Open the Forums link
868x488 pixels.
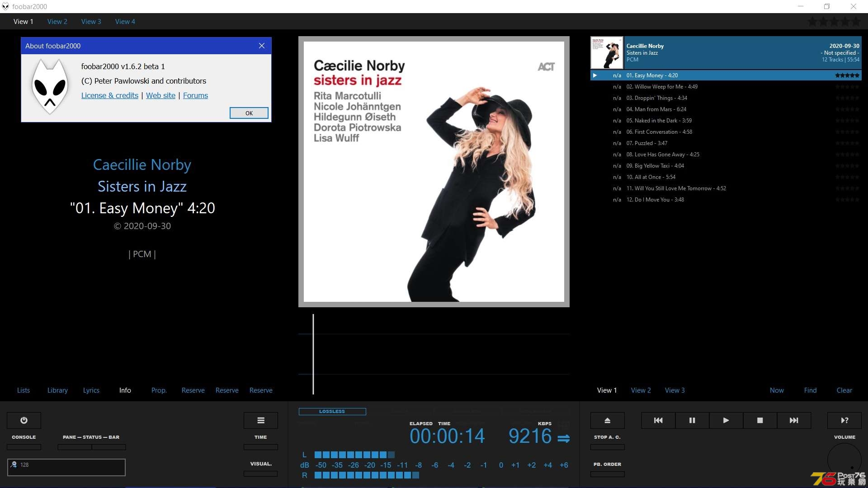(195, 95)
